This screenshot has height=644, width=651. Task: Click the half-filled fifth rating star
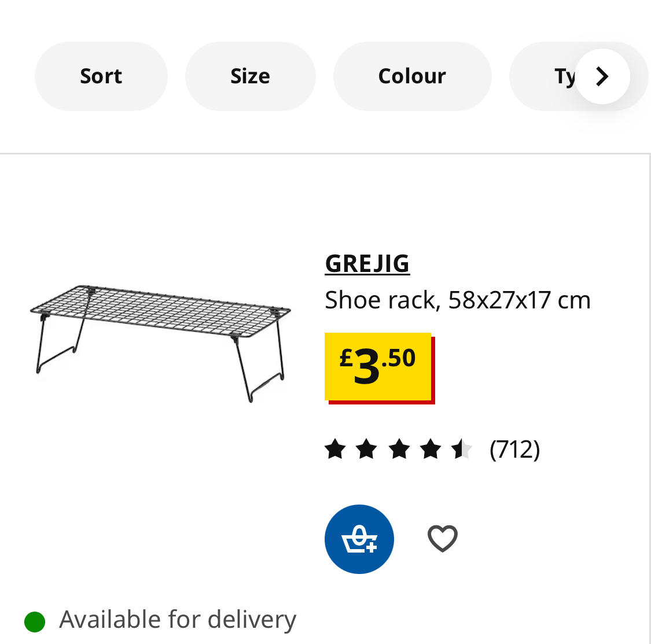click(462, 449)
